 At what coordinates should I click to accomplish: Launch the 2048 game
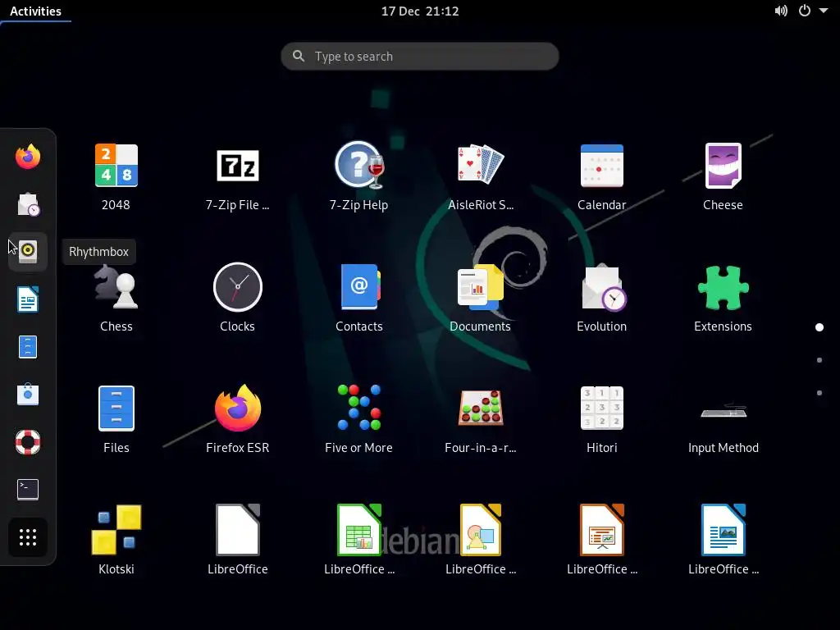pos(116,166)
